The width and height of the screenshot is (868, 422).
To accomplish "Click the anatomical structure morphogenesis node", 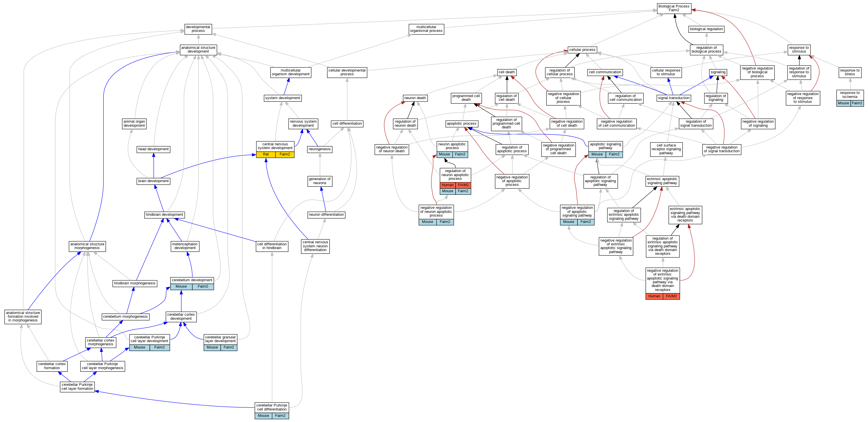I will (x=87, y=246).
